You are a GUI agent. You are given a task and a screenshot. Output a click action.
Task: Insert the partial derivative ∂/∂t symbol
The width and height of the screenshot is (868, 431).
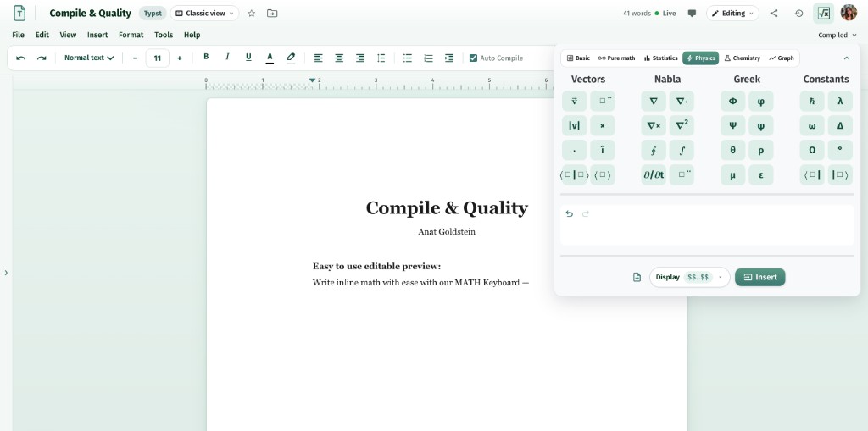pos(654,174)
